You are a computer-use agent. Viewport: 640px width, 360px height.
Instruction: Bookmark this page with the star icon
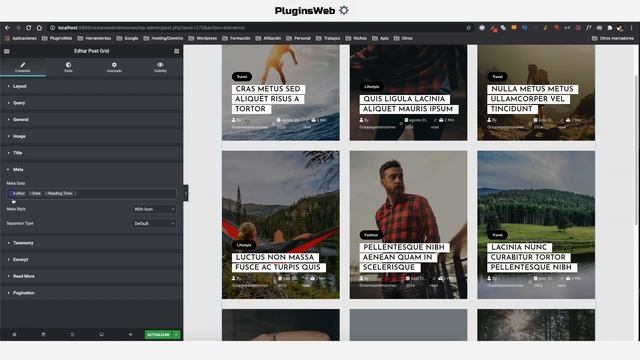(469, 28)
